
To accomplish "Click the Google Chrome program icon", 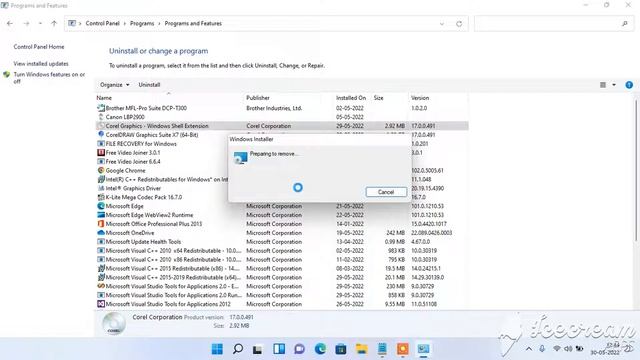I will point(101,171).
